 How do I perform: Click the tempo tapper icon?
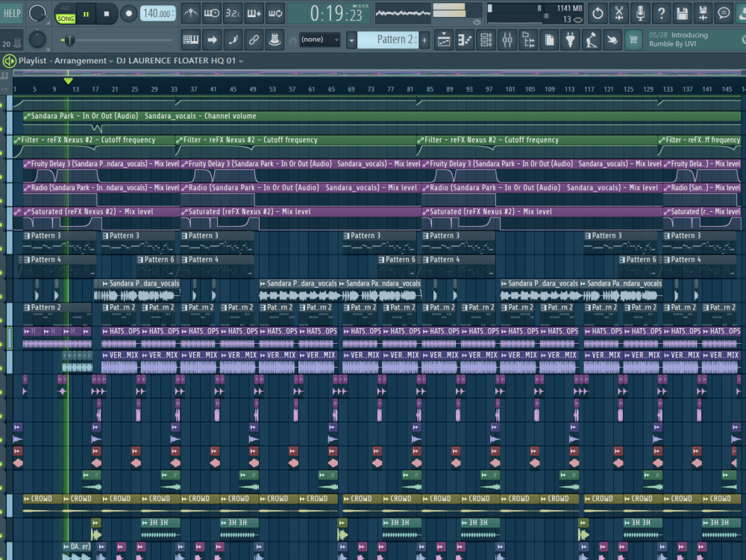pyautogui.click(x=592, y=40)
